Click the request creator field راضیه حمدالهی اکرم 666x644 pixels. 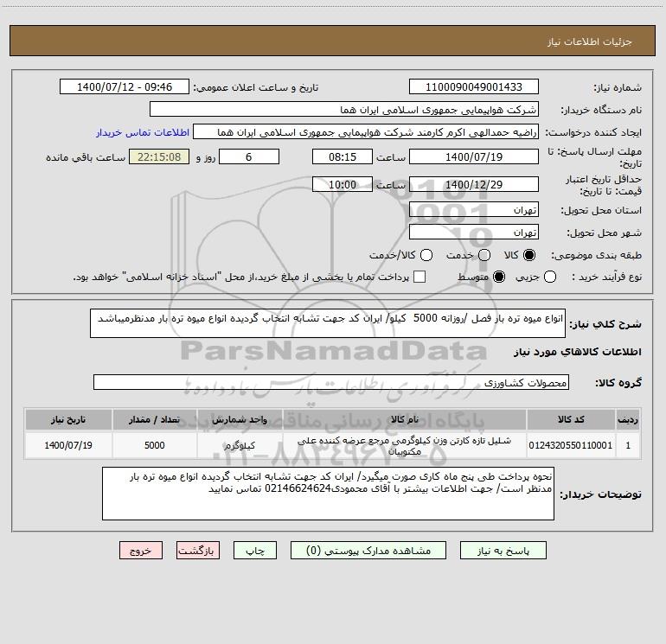(366, 132)
